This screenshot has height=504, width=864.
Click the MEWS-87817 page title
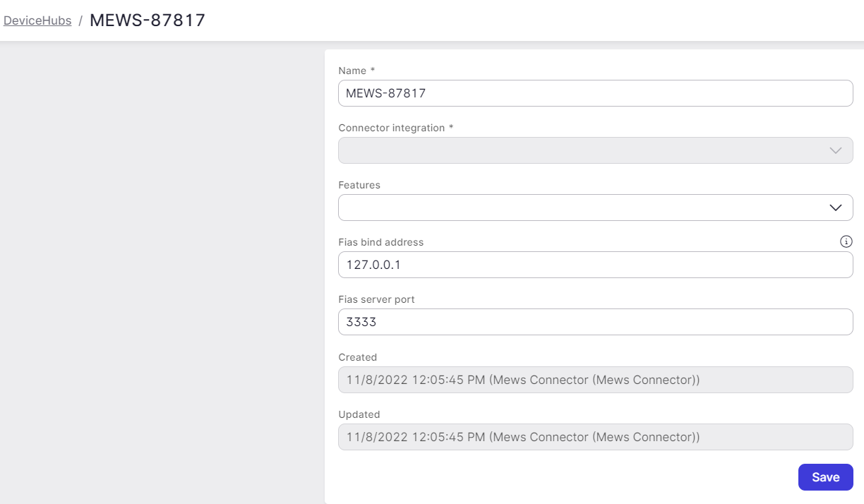pyautogui.click(x=147, y=20)
